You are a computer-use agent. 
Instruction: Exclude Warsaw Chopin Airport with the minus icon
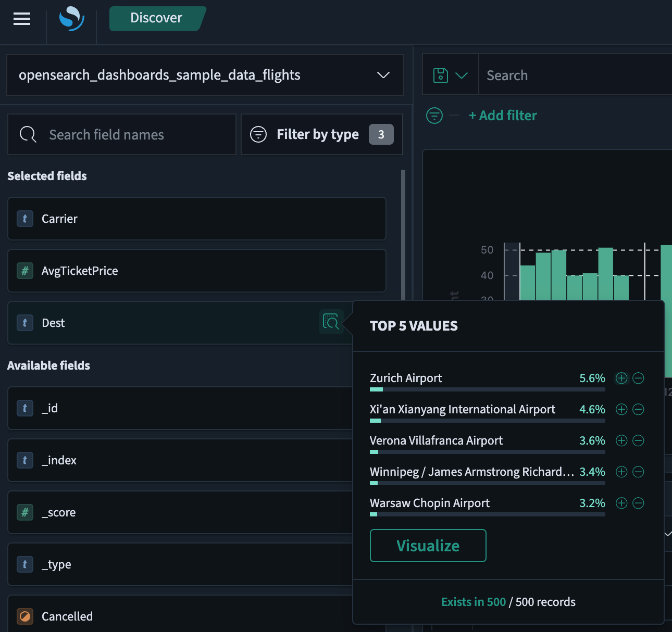[638, 503]
